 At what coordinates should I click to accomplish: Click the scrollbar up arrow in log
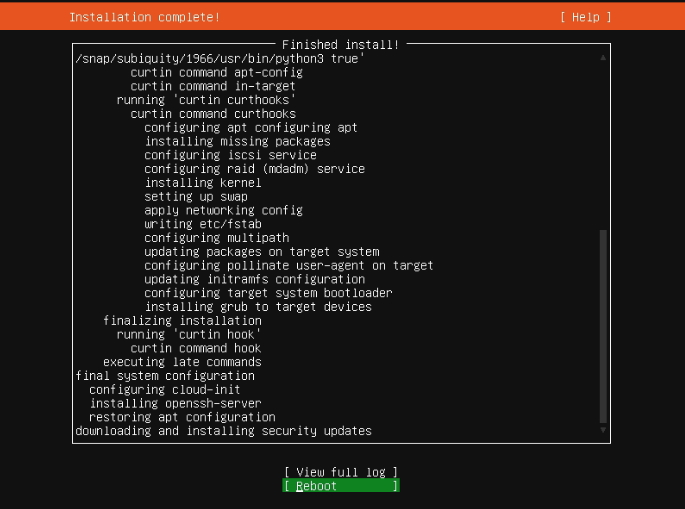pyautogui.click(x=603, y=58)
